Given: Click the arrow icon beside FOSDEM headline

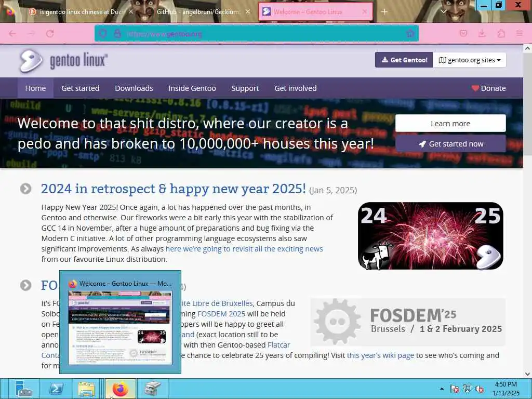Looking at the screenshot, I should coord(26,285).
